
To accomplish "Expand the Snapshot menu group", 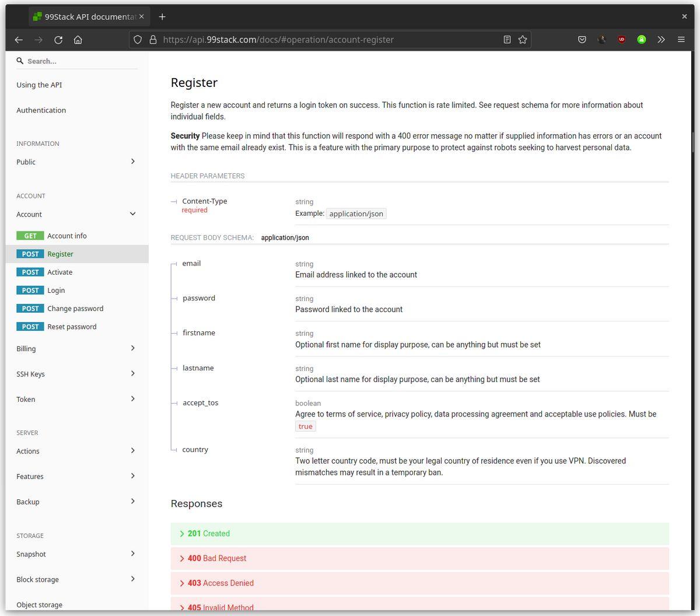I will [77, 554].
